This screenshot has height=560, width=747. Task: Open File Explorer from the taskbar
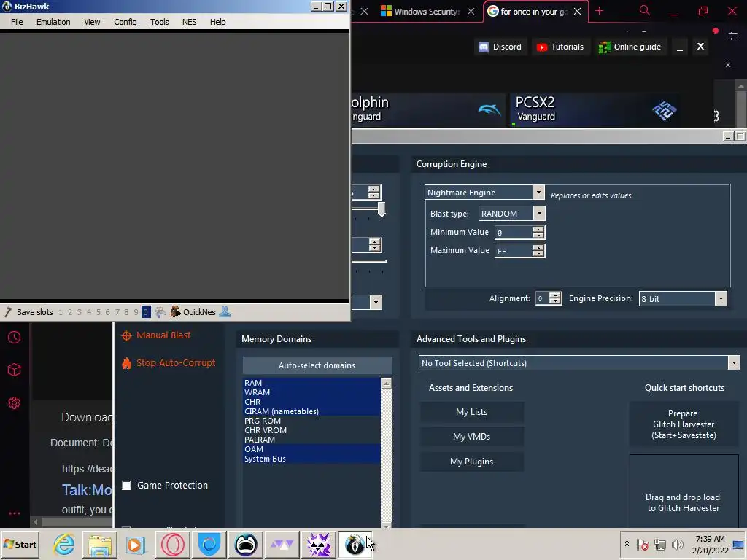click(99, 544)
